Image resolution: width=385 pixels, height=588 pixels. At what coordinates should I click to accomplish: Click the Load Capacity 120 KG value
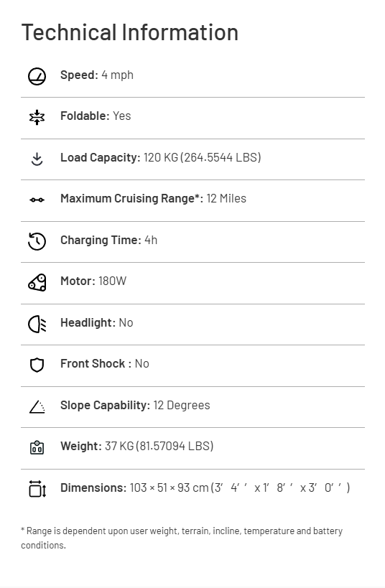tap(161, 157)
